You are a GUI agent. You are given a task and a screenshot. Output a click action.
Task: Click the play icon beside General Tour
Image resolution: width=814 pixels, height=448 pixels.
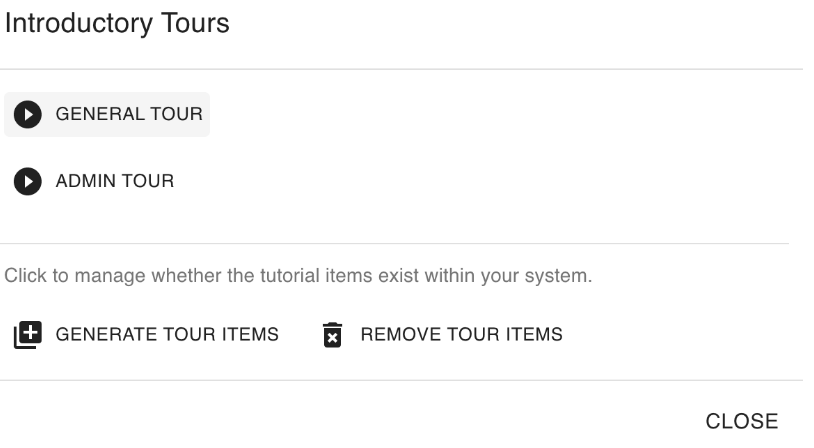[28, 115]
